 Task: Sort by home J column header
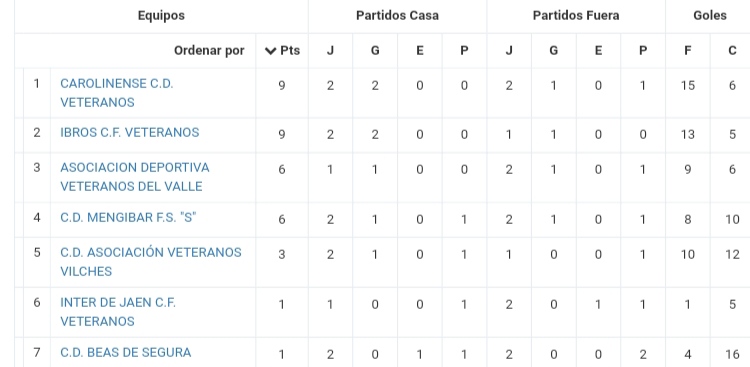pyautogui.click(x=330, y=51)
